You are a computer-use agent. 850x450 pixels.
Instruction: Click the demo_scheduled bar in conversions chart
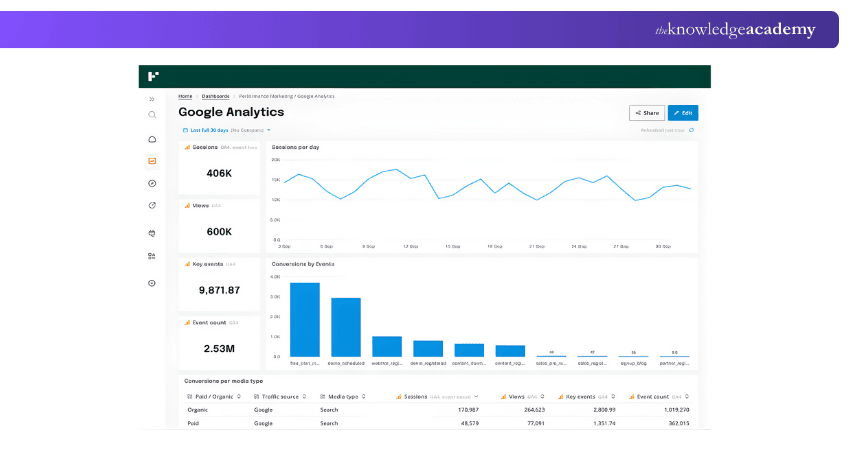346,327
